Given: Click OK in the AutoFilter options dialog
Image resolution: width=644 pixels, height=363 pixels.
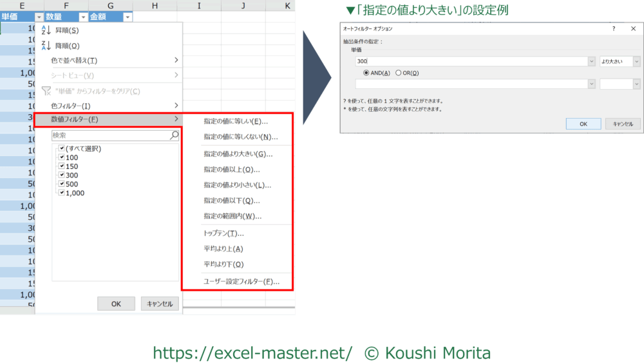Looking at the screenshot, I should pyautogui.click(x=583, y=123).
